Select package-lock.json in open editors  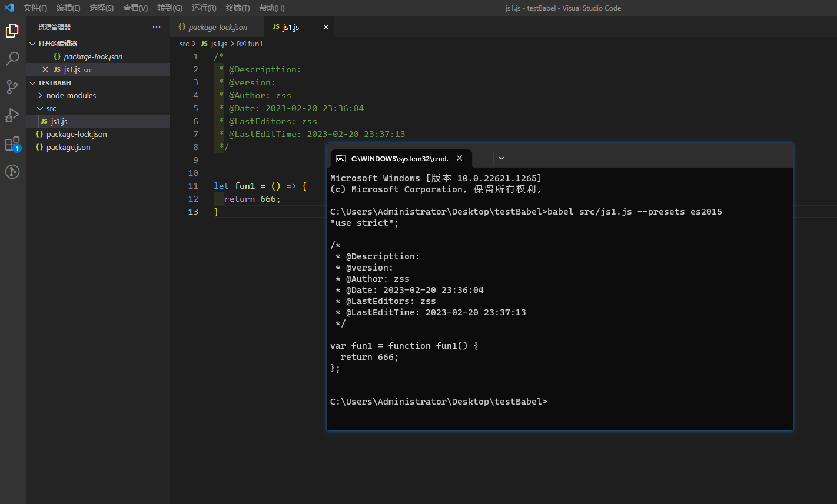click(98, 56)
